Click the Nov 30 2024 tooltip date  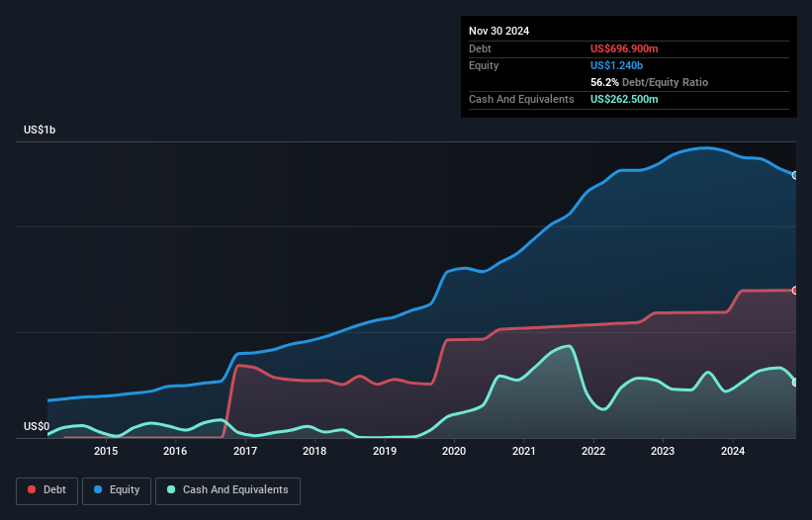(498, 31)
